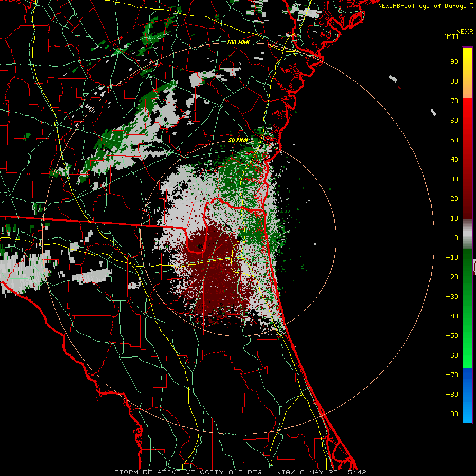This screenshot has height=476, width=476.
Task: Click the -90 value on the velocity scale
Action: pyautogui.click(x=452, y=414)
